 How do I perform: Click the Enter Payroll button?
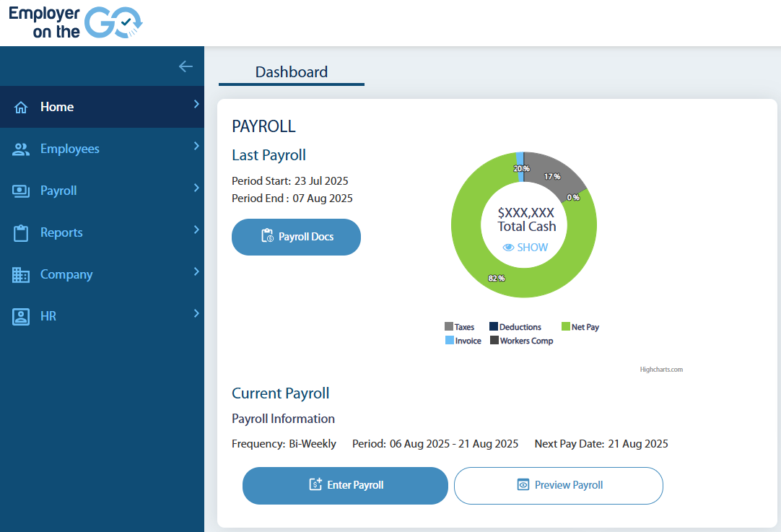click(x=345, y=486)
